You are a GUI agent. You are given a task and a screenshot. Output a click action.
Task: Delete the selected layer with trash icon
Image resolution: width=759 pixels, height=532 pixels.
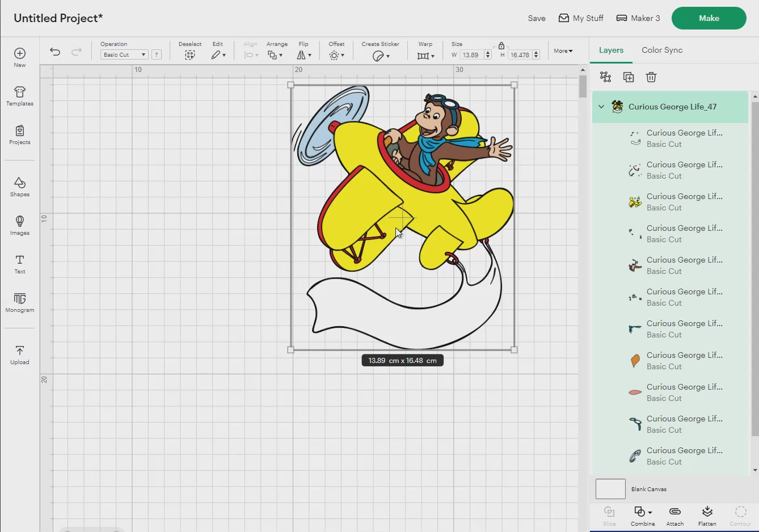pos(651,77)
